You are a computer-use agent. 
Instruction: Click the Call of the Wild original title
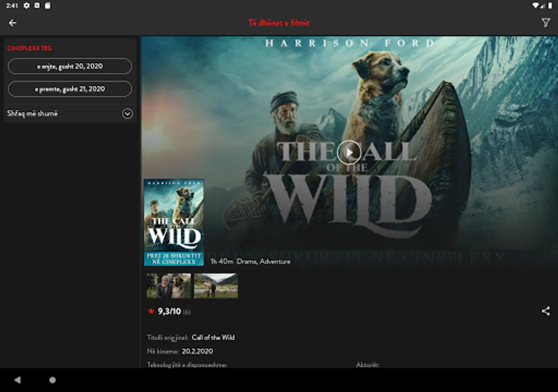(213, 338)
